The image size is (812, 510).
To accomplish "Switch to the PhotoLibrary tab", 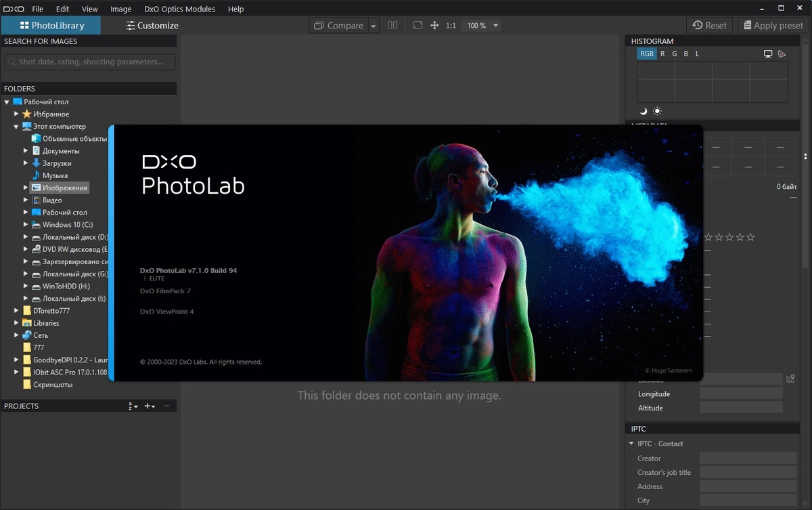I will click(x=51, y=26).
